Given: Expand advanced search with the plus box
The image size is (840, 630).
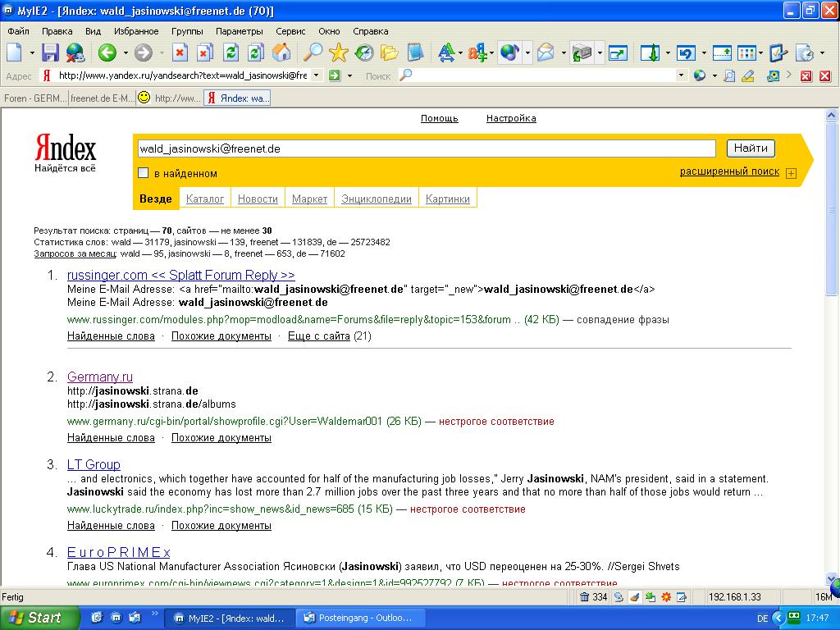Looking at the screenshot, I should pos(791,173).
